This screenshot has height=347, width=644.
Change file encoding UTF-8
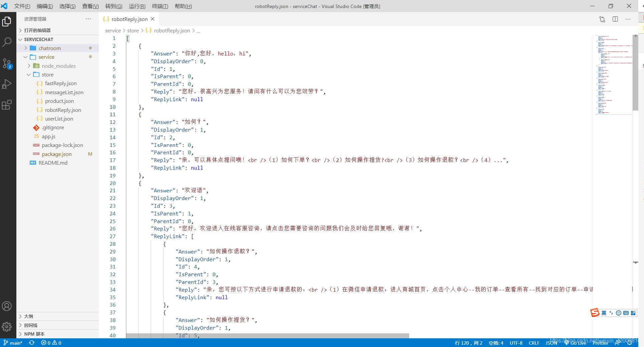(x=516, y=343)
